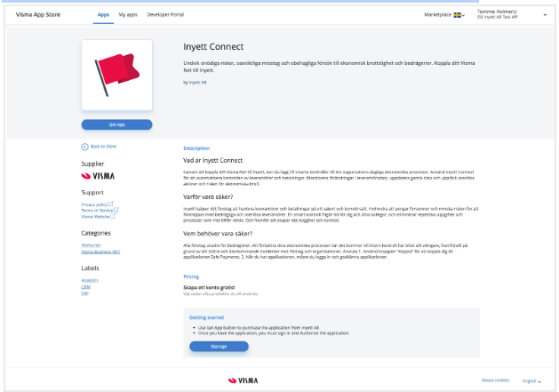The height and width of the screenshot is (392, 559).
Task: Open the Inyett AB supplier link
Action: (197, 83)
